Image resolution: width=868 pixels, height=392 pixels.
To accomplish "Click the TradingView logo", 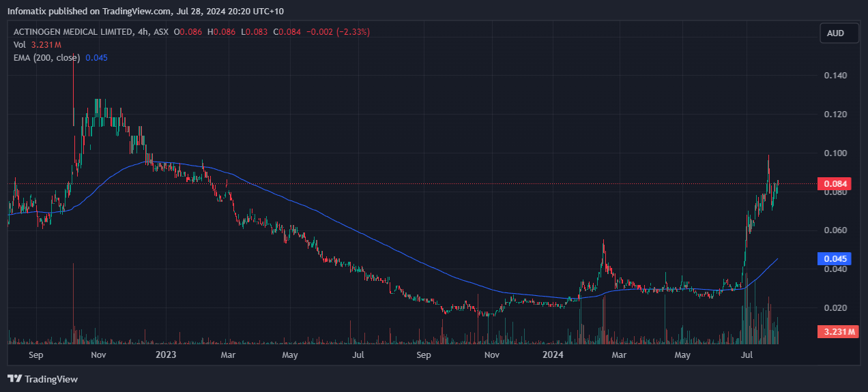I will point(42,379).
